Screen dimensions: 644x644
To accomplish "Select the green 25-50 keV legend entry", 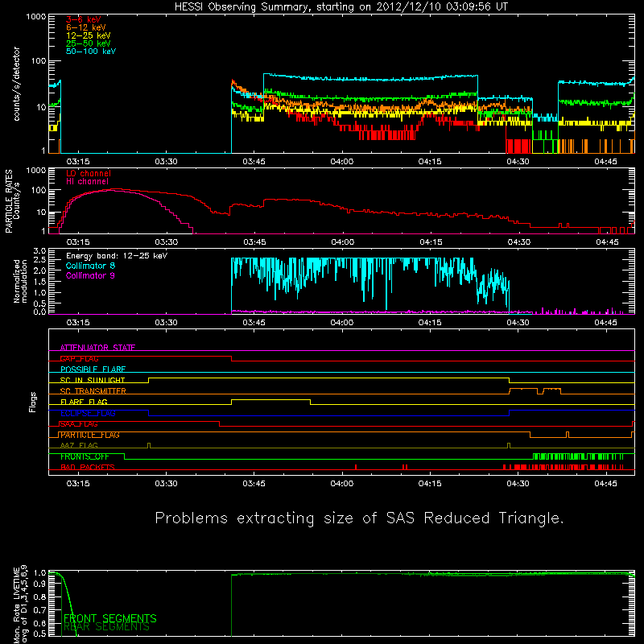I will [x=89, y=43].
